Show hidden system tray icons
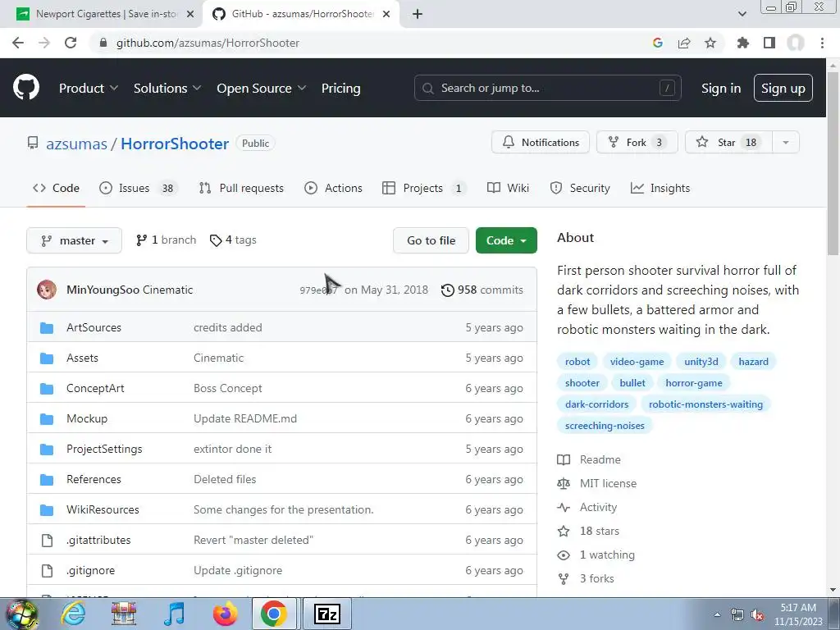Screen dimensions: 840x630 click(717, 615)
